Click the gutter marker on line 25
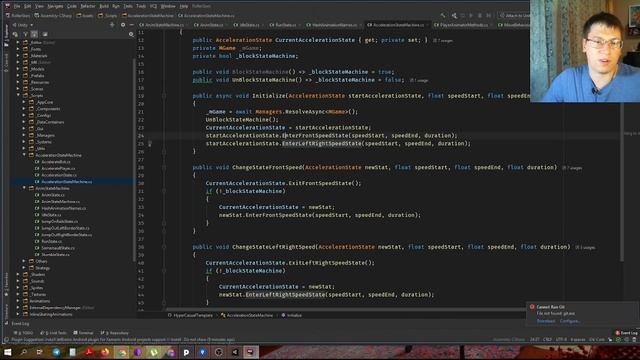The height and width of the screenshot is (360, 640). pyautogui.click(x=150, y=144)
